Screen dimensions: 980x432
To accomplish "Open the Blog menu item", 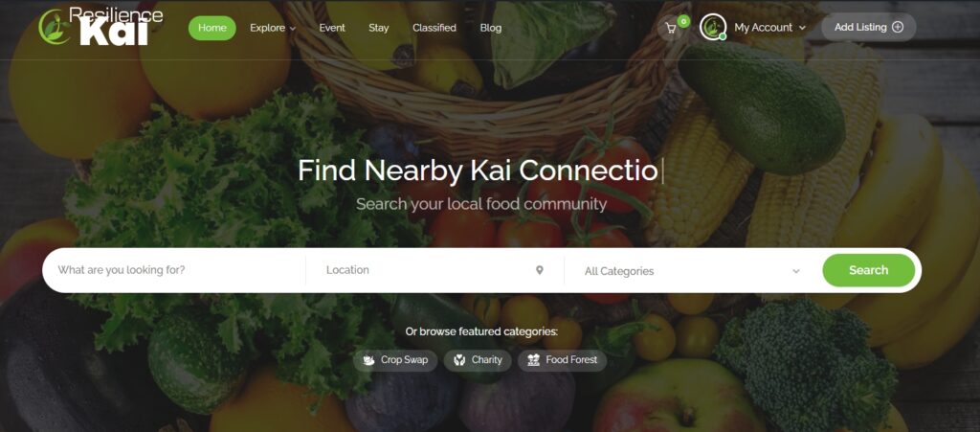I will 491,28.
